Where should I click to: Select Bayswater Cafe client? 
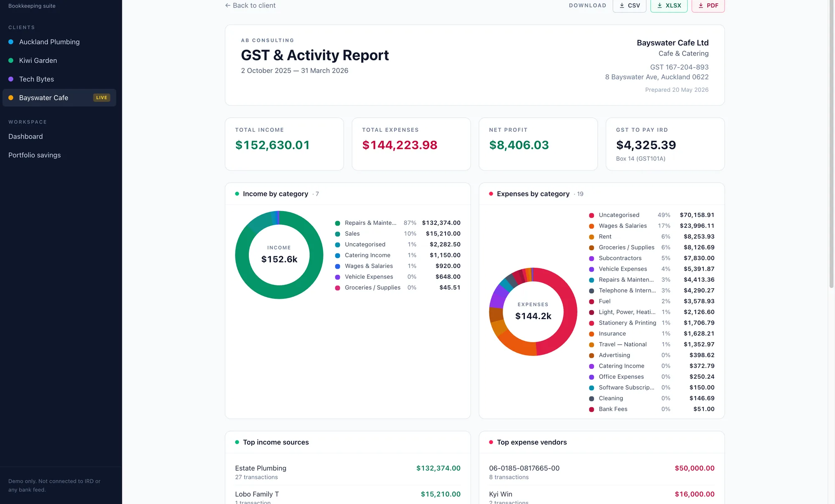[59, 98]
